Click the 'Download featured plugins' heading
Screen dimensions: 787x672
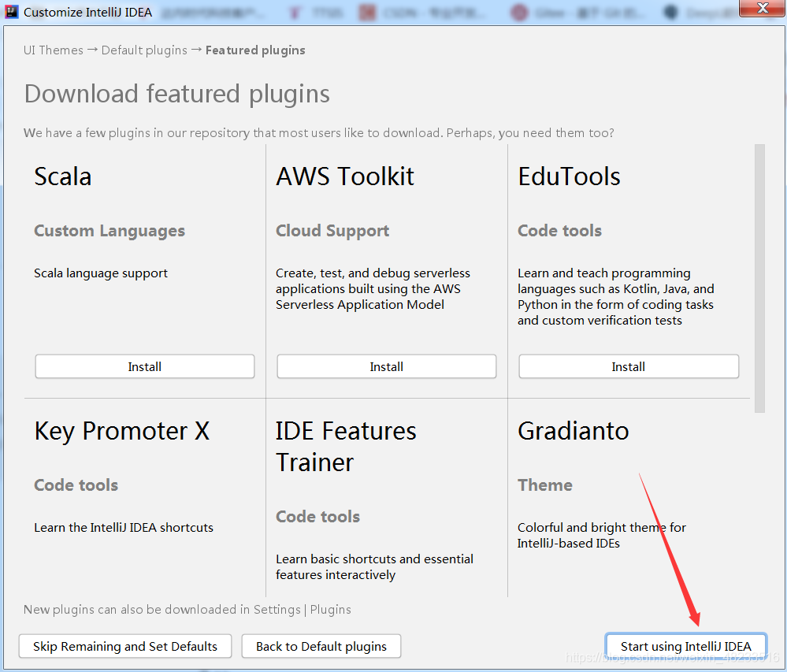pyautogui.click(x=177, y=94)
